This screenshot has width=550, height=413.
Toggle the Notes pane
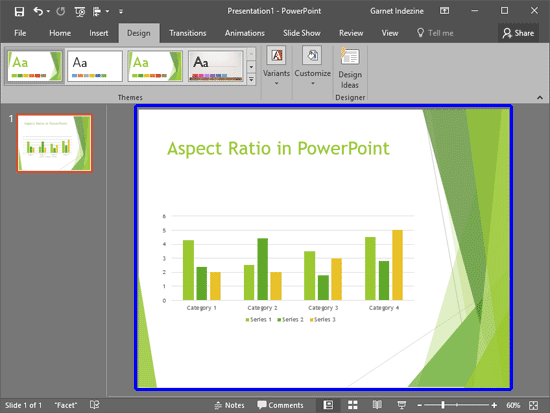coord(229,405)
